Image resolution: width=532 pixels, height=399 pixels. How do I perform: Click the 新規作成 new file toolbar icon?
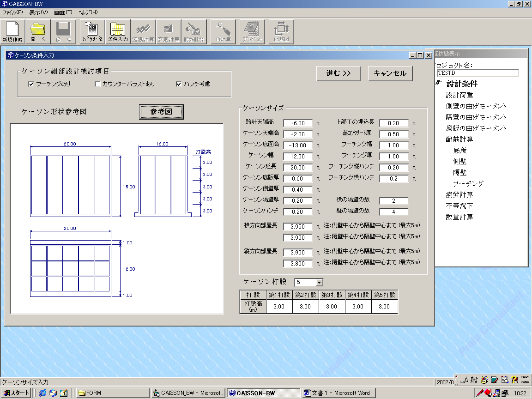tap(12, 31)
